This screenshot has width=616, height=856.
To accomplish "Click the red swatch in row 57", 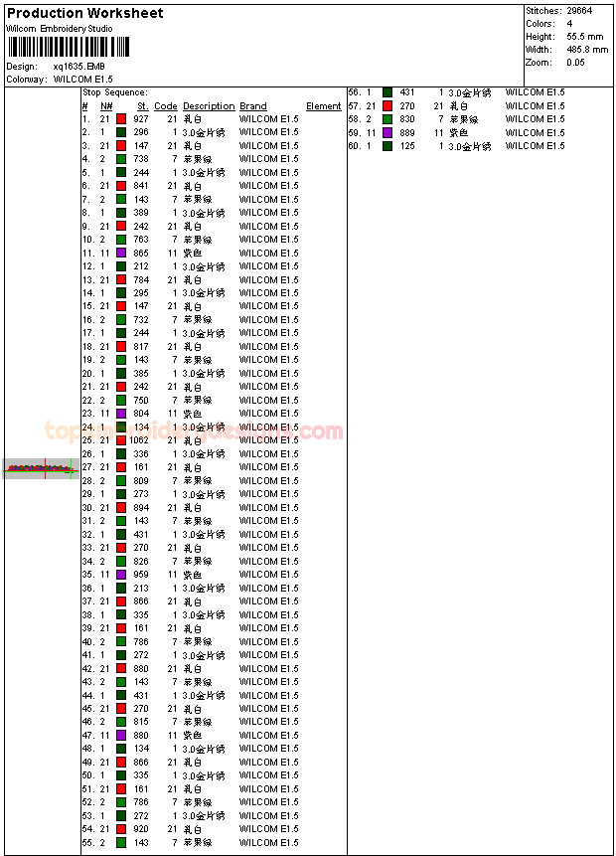I will point(387,106).
